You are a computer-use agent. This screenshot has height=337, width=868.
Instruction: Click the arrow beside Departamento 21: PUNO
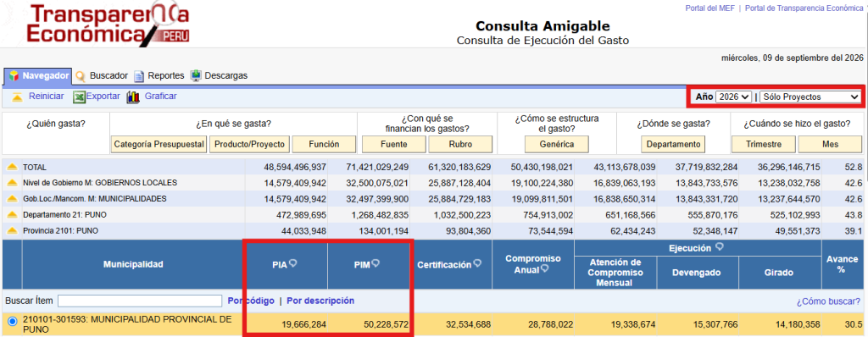pyautogui.click(x=12, y=215)
